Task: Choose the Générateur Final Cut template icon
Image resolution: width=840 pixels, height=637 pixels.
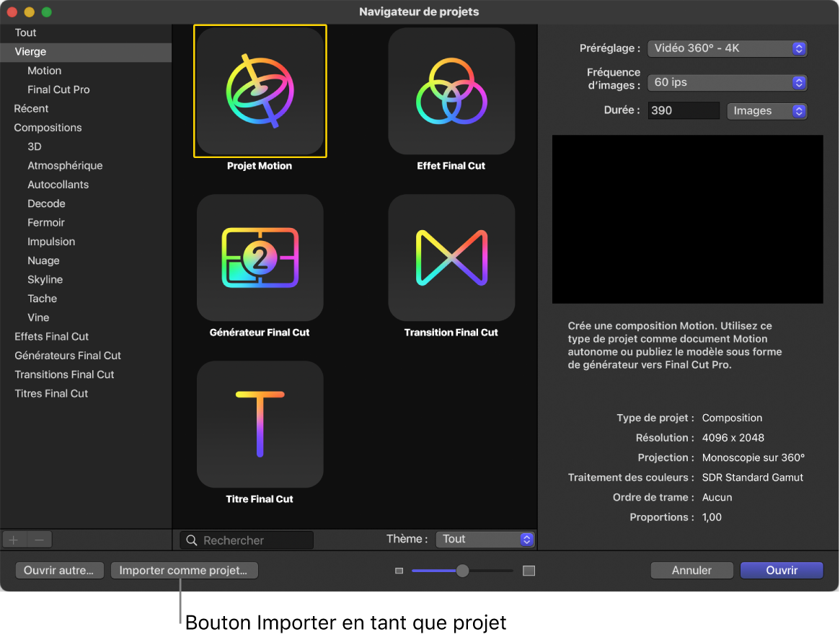Action: pyautogui.click(x=260, y=258)
